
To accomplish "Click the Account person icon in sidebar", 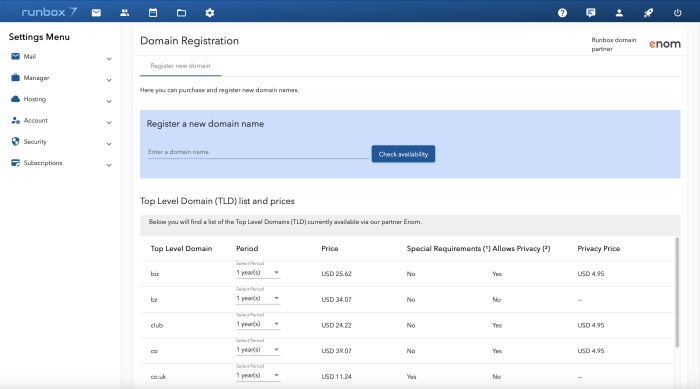I will click(x=15, y=120).
